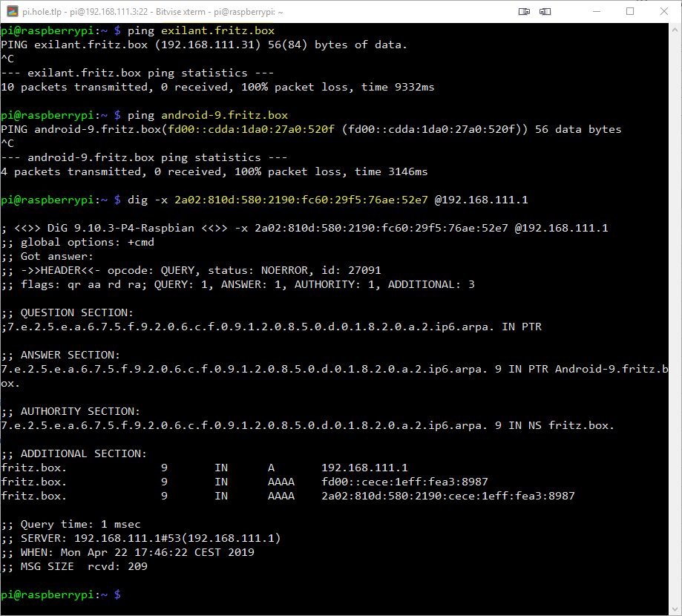
Task: Click 'NS fritz.box.' in the authority record
Action: pyautogui.click(x=571, y=425)
